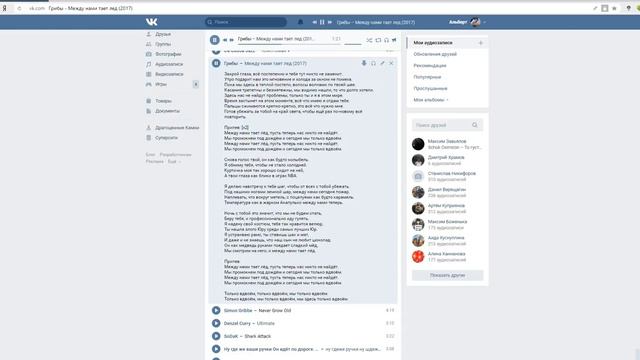The height and width of the screenshot is (360, 640).
Task: Show similar tracks for Грибы row
Action: (x=373, y=63)
